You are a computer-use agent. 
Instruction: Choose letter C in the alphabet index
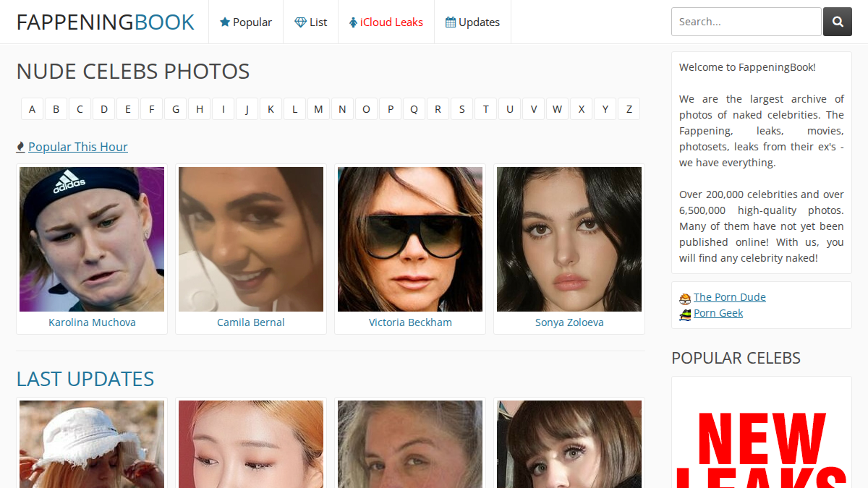(x=80, y=109)
